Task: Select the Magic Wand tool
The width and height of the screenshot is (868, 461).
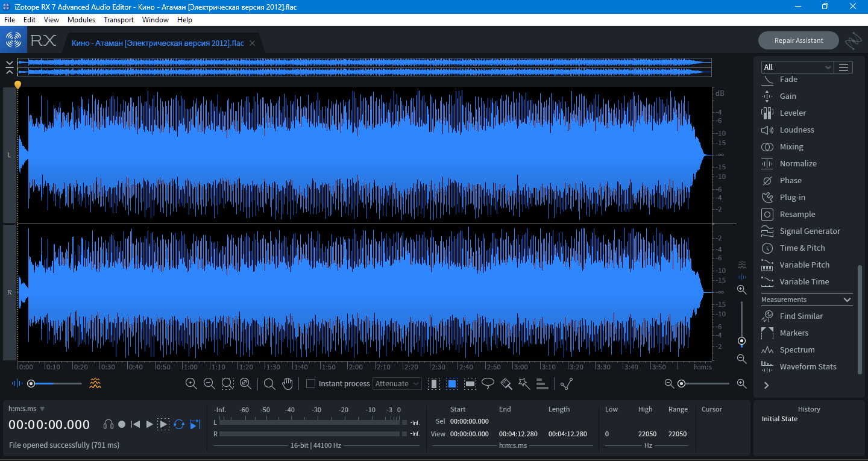Action: 524,384
